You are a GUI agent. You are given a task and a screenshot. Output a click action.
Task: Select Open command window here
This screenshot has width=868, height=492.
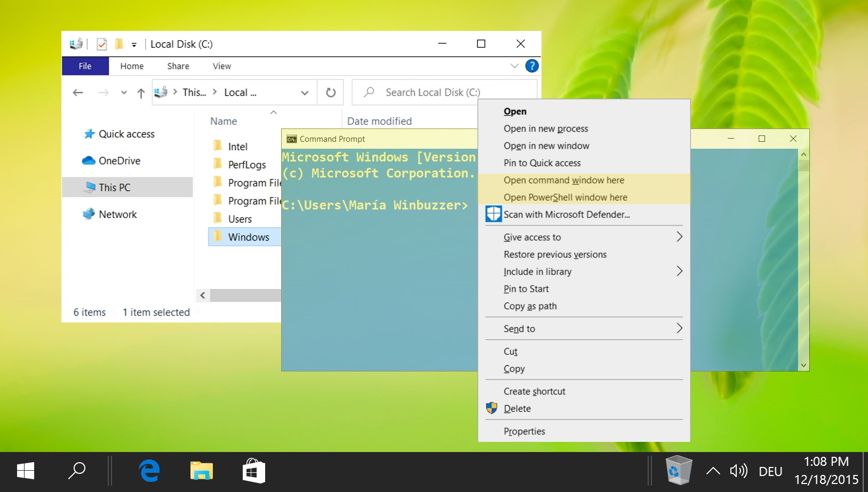click(563, 180)
